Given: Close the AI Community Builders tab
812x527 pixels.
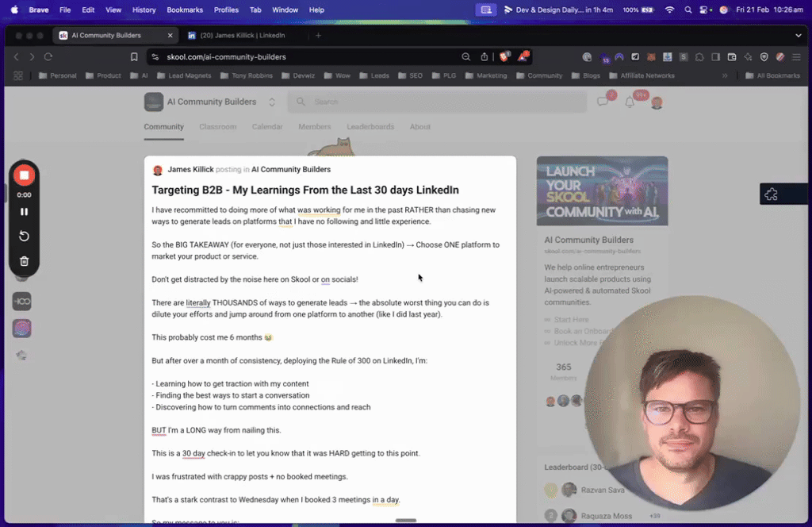Looking at the screenshot, I should [x=170, y=35].
